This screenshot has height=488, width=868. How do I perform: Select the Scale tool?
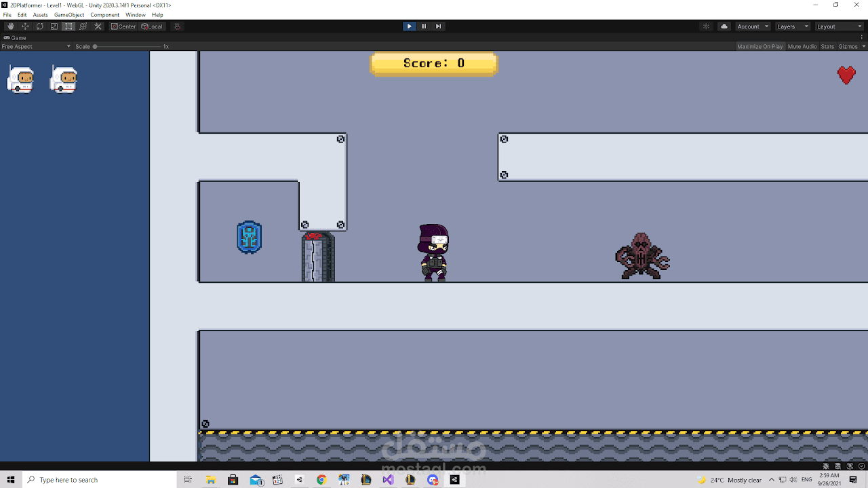click(54, 26)
